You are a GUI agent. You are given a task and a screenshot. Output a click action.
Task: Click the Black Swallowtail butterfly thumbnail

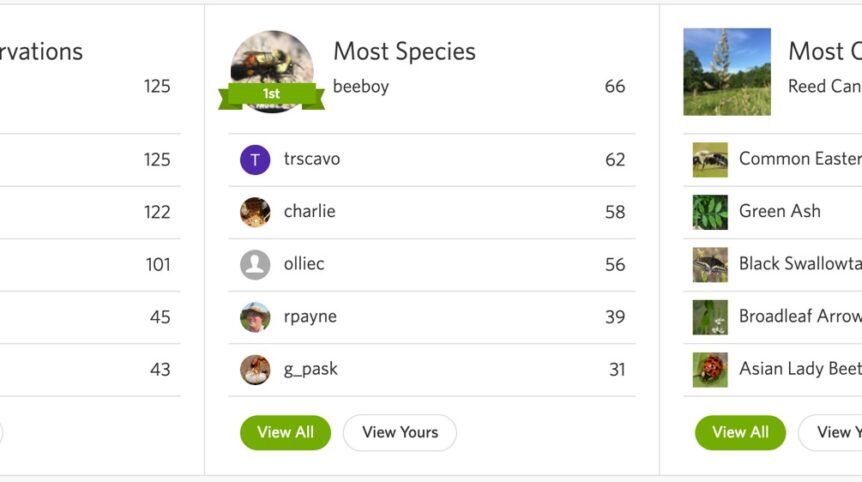[710, 265]
